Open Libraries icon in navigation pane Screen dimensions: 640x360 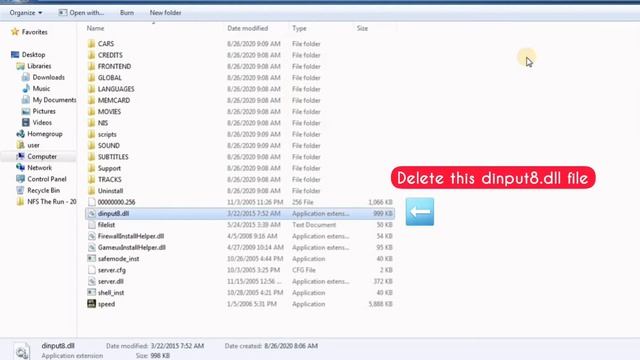20,66
